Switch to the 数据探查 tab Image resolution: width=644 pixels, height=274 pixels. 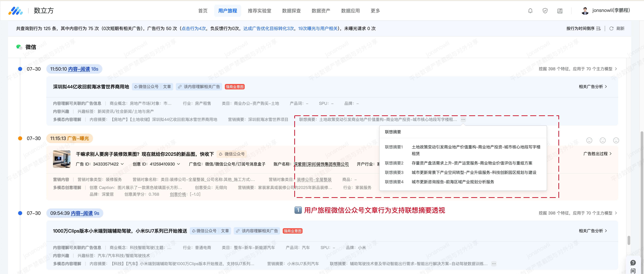coord(291,11)
